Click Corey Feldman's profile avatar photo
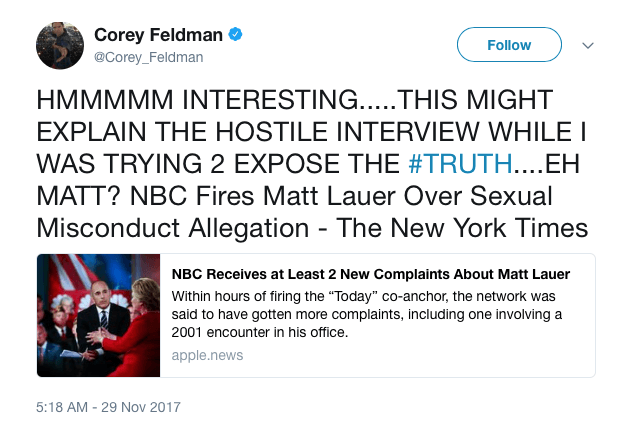622x423 pixels. (x=59, y=46)
